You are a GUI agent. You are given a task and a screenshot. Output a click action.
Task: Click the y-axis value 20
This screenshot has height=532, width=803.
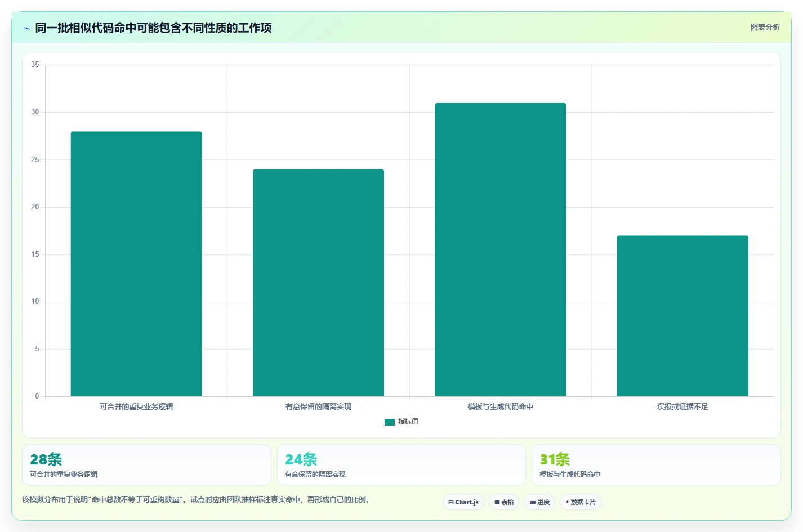pos(35,207)
